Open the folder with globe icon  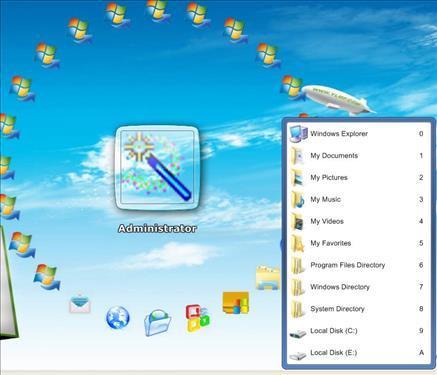tap(158, 322)
